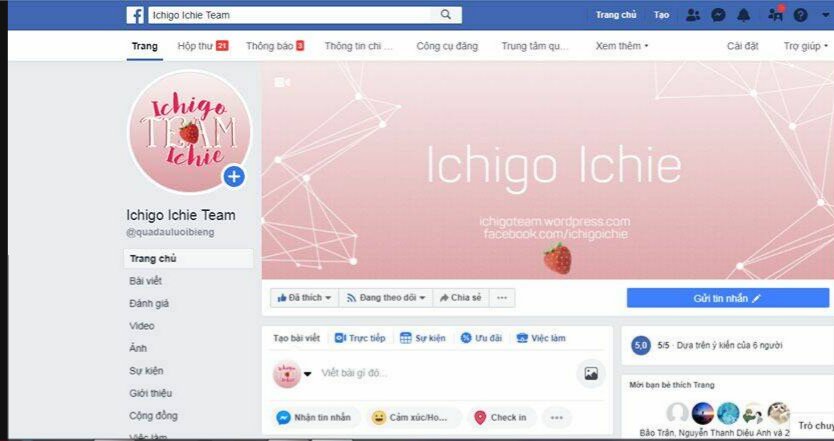The image size is (834, 441).
Task: Click the Viết bài gì đó text field
Action: point(447,373)
